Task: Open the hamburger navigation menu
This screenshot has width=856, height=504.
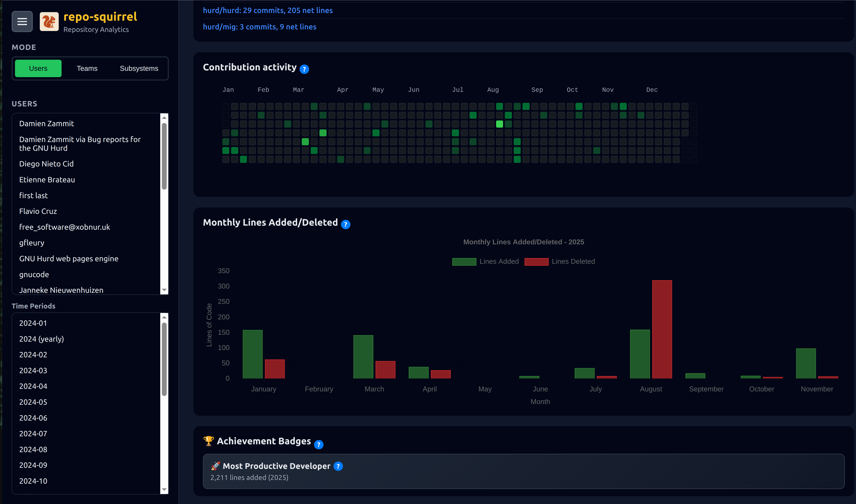Action: click(22, 21)
